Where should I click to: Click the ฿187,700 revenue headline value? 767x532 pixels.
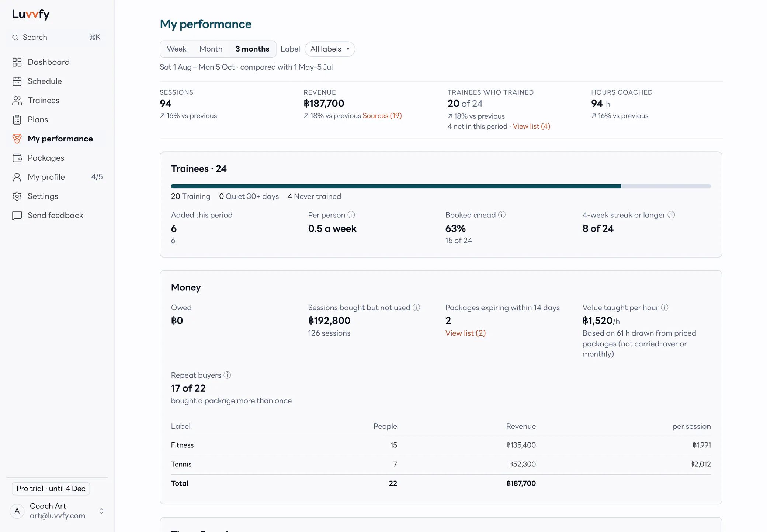[x=324, y=104]
